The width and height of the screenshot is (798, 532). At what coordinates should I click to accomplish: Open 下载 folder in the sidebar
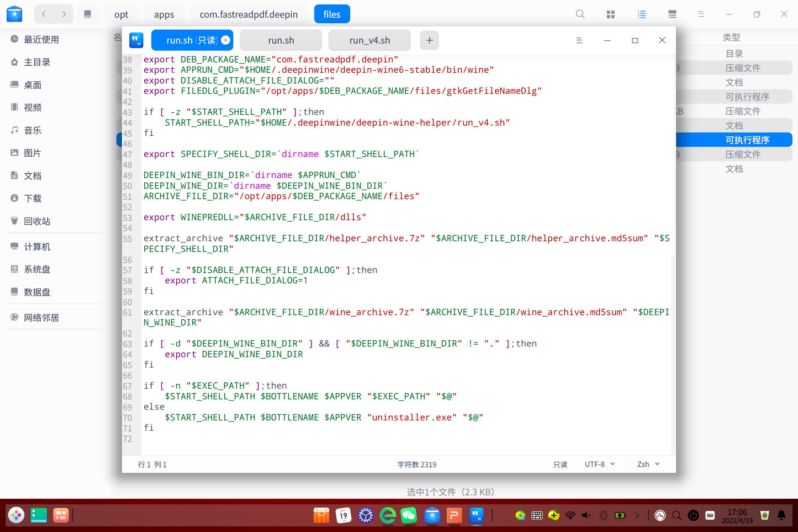(x=33, y=198)
